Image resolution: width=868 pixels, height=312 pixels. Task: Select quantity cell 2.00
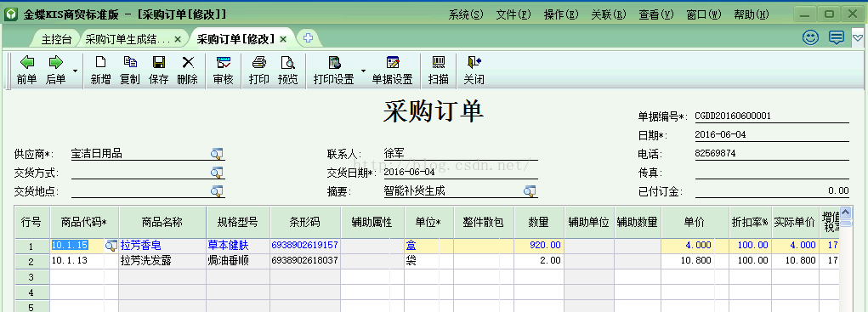(x=539, y=260)
